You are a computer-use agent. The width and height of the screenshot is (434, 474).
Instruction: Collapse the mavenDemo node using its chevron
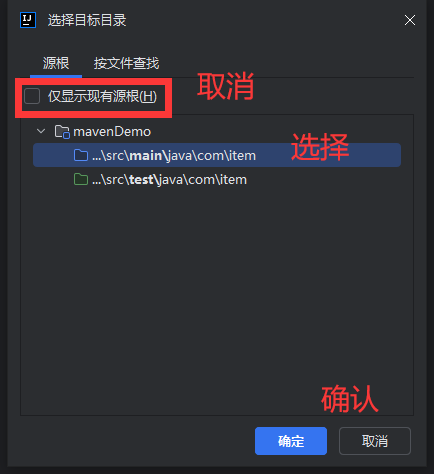tap(41, 131)
